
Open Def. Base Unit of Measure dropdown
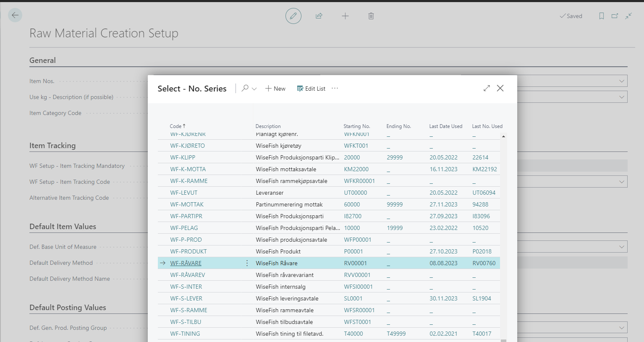click(x=622, y=247)
